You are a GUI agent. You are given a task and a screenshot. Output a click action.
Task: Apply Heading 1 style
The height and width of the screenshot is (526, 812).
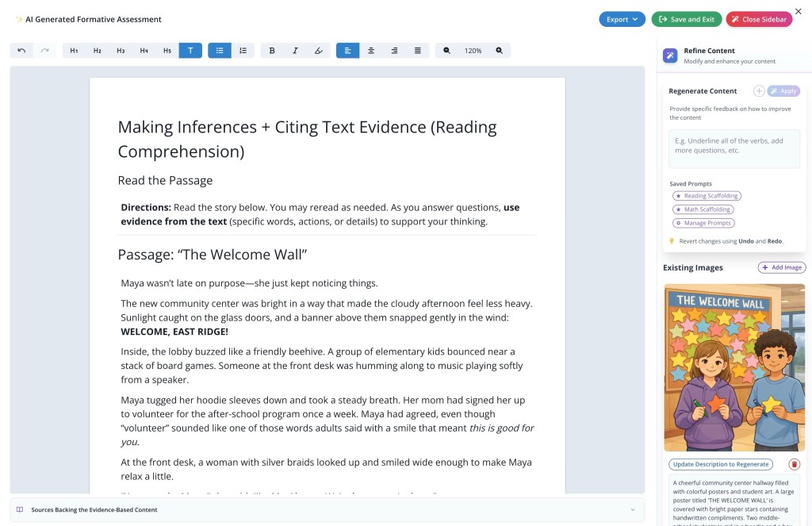74,50
